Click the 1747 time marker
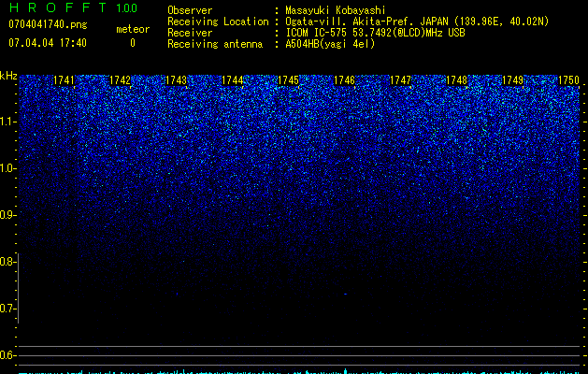 point(400,80)
